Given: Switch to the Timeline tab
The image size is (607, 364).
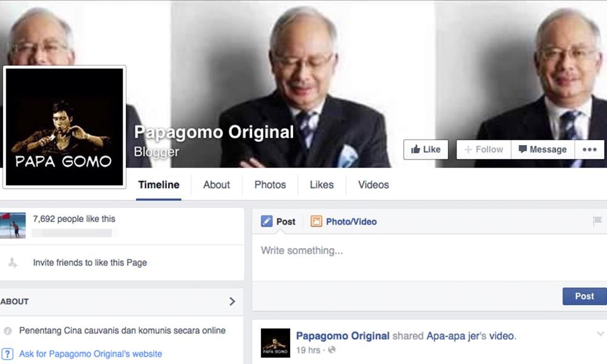Looking at the screenshot, I should [158, 185].
